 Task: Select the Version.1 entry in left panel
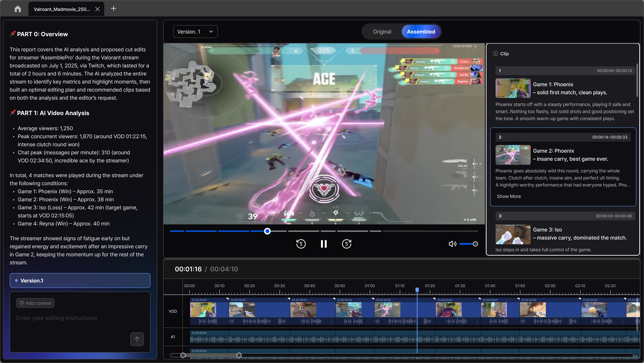pyautogui.click(x=80, y=280)
